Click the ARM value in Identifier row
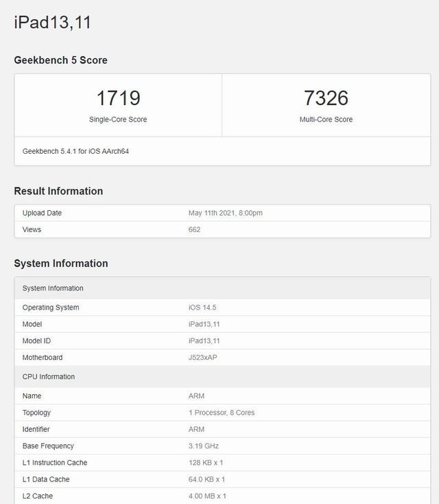Viewport: 439px width, 504px height. click(196, 429)
